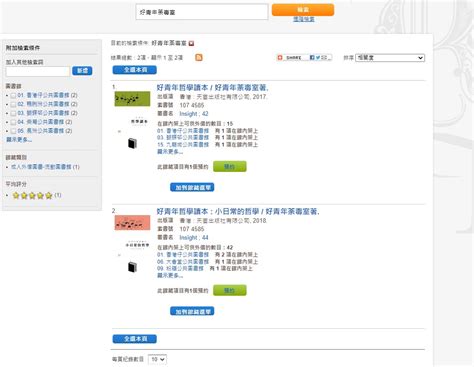
Task: Open the sort order dropdown
Action: point(390,58)
